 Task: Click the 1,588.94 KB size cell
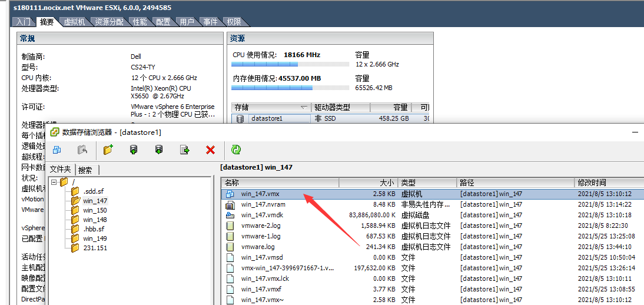(x=379, y=226)
